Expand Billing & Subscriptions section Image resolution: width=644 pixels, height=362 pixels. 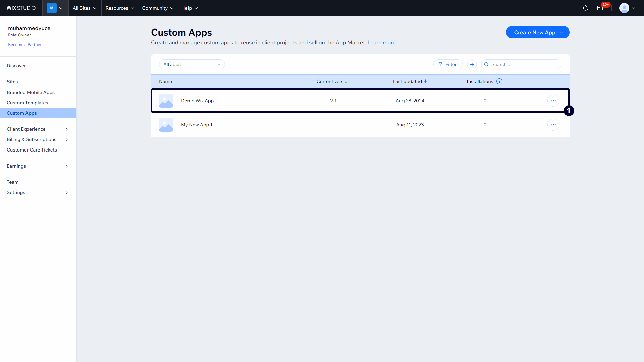tap(37, 139)
